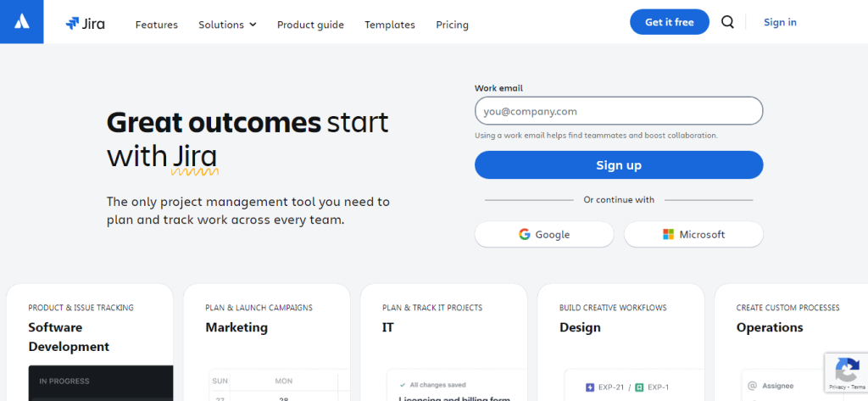
Task: Click the blue Sign up button
Action: [x=619, y=165]
